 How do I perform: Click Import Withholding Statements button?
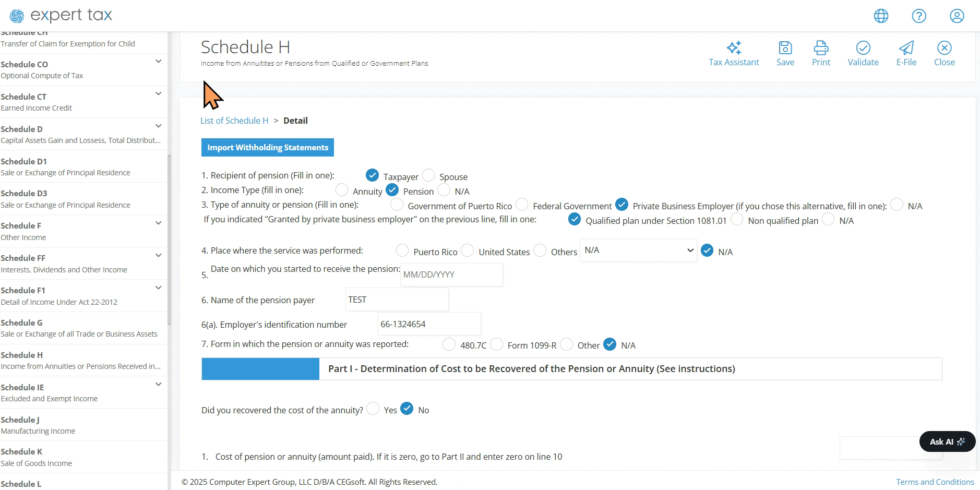tap(268, 148)
